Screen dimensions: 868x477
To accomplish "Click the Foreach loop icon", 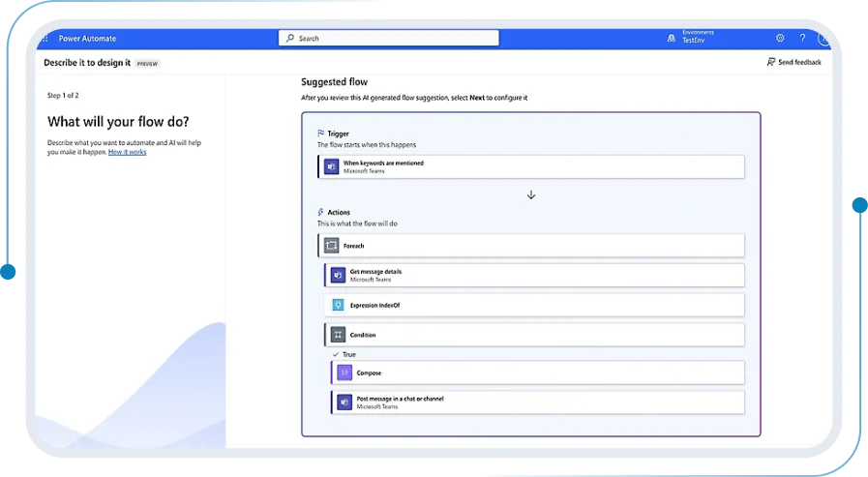I will (331, 246).
